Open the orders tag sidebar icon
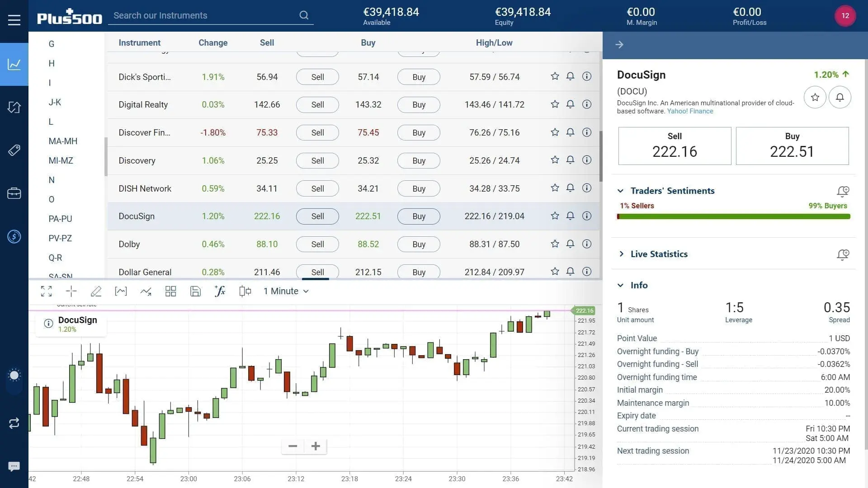 click(x=14, y=150)
